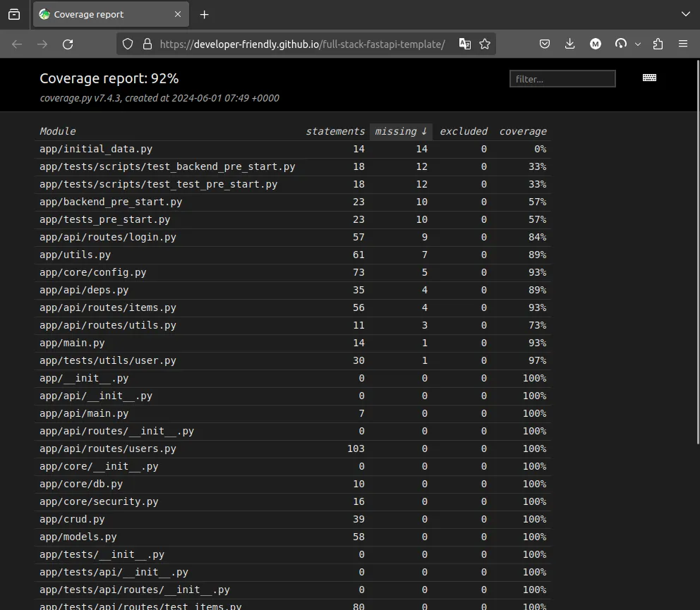Click the translate page icon

tap(464, 44)
